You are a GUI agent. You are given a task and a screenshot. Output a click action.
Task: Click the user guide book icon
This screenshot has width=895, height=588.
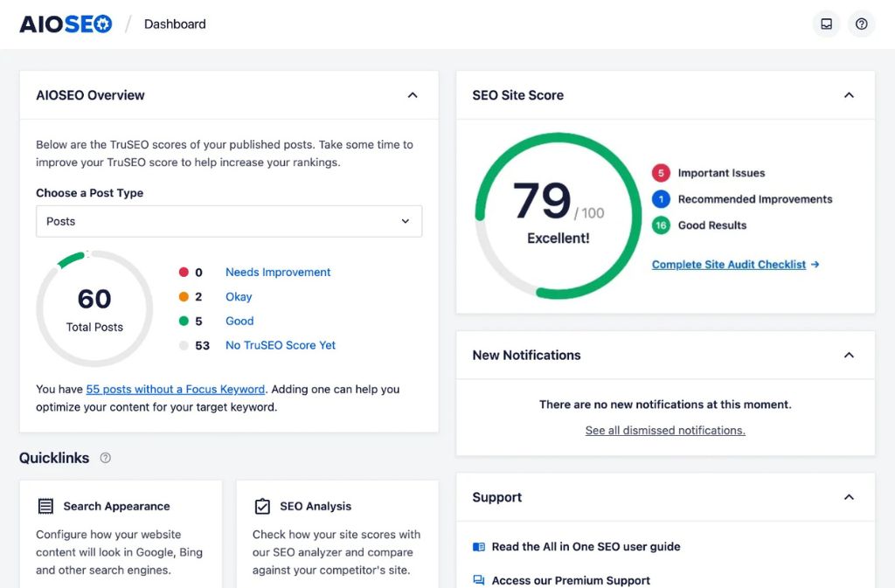(x=478, y=547)
